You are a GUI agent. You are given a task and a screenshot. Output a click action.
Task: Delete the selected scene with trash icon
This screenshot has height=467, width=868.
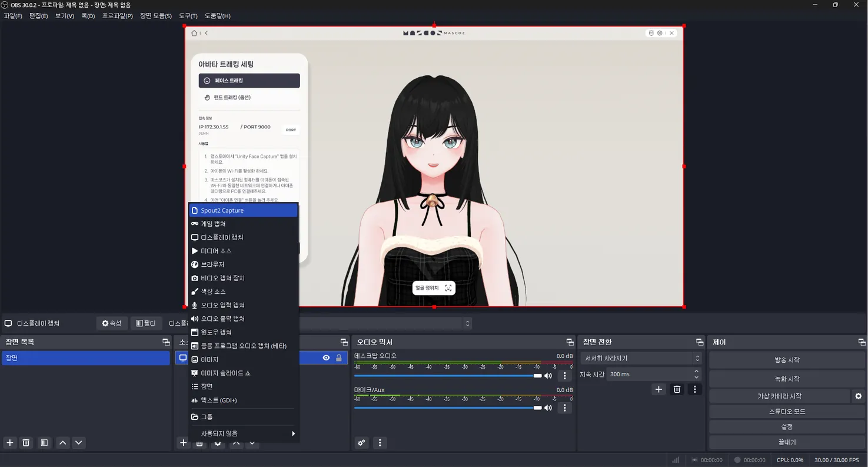[x=26, y=443]
